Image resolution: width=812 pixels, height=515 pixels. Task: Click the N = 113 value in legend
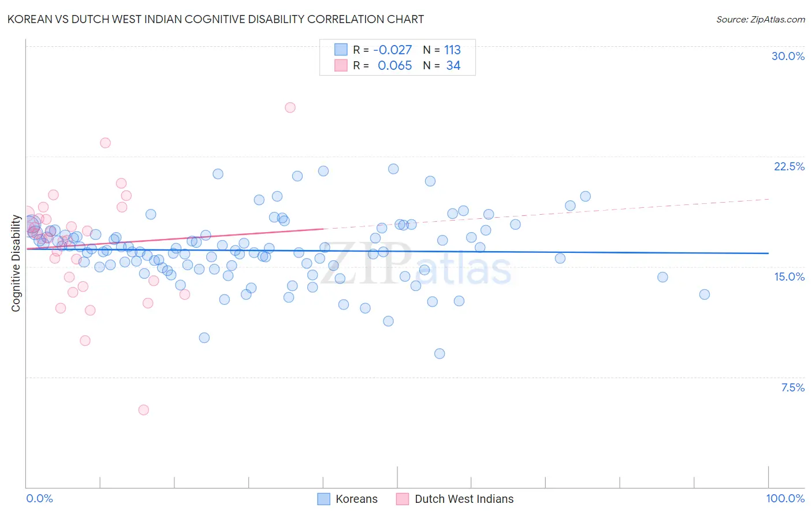442,50
